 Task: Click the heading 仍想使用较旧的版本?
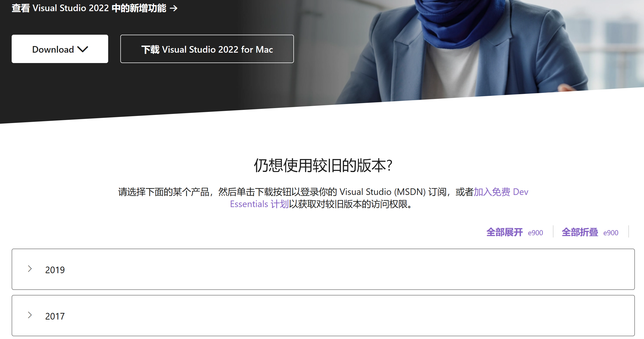click(323, 166)
